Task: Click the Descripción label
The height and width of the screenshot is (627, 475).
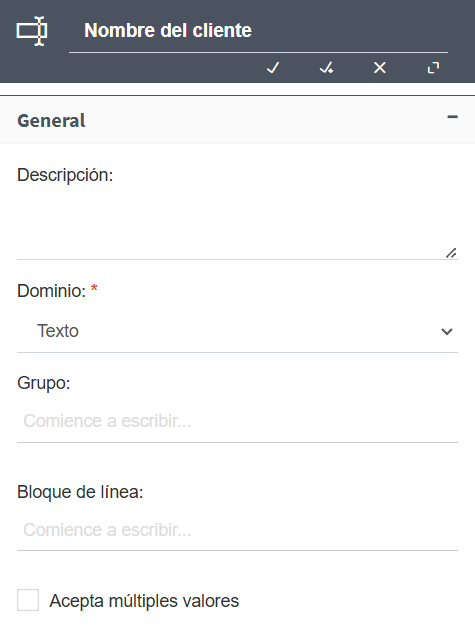Action: click(65, 175)
